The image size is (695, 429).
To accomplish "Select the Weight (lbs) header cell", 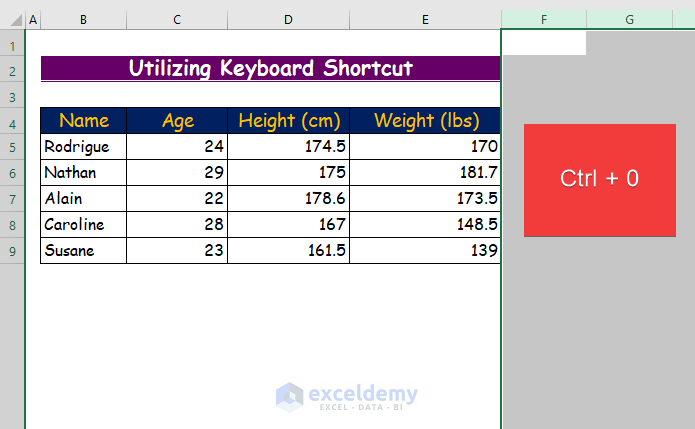I will click(424, 121).
